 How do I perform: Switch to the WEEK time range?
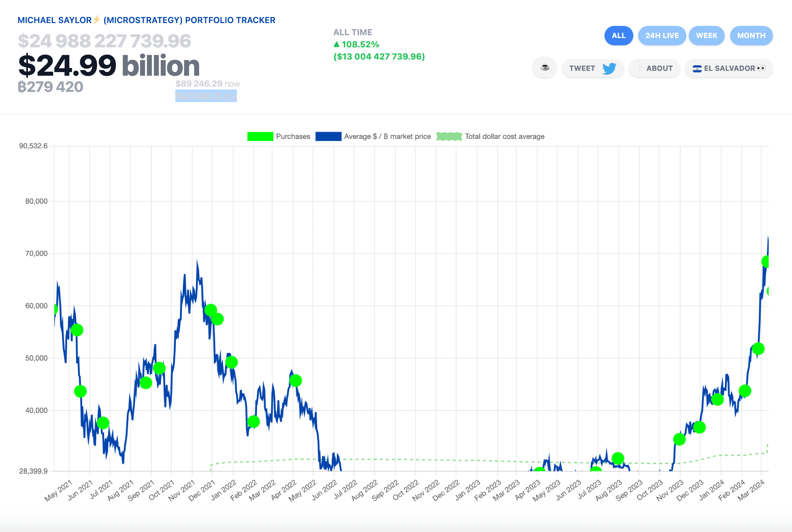[x=707, y=36]
